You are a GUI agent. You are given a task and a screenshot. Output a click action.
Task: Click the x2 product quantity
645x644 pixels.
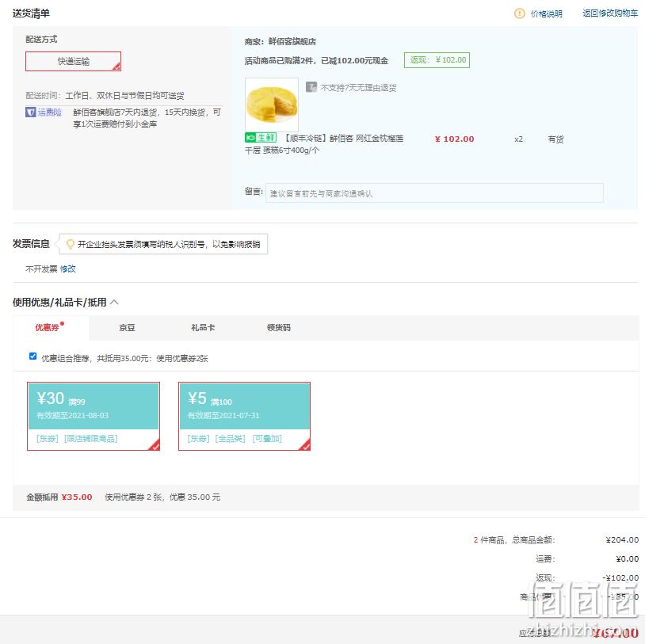tap(518, 139)
